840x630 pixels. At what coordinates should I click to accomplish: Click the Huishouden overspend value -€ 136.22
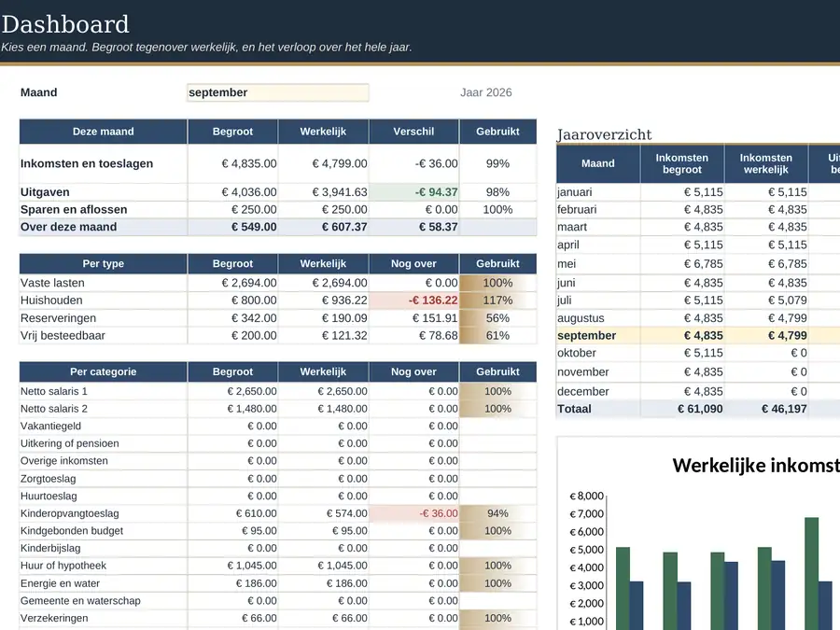(x=414, y=301)
